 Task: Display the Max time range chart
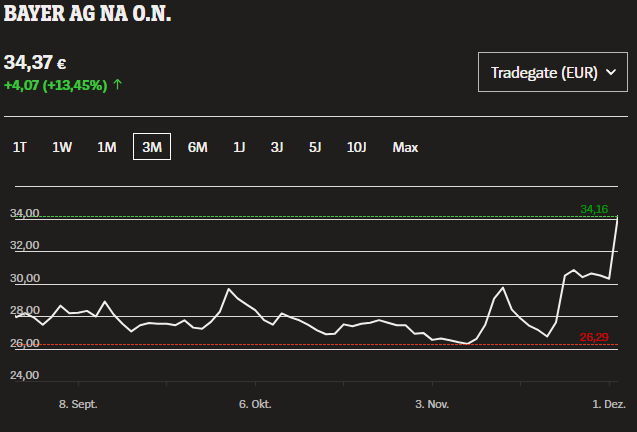(x=405, y=147)
